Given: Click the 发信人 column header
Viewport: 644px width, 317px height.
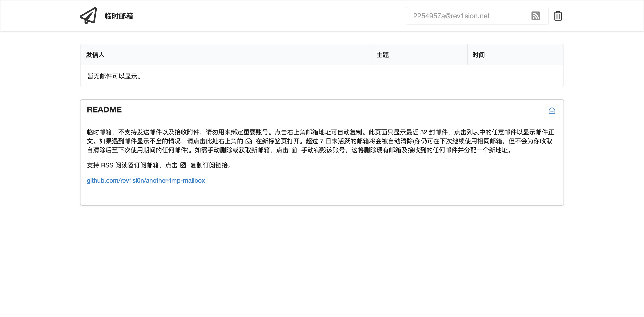Looking at the screenshot, I should pyautogui.click(x=95, y=55).
